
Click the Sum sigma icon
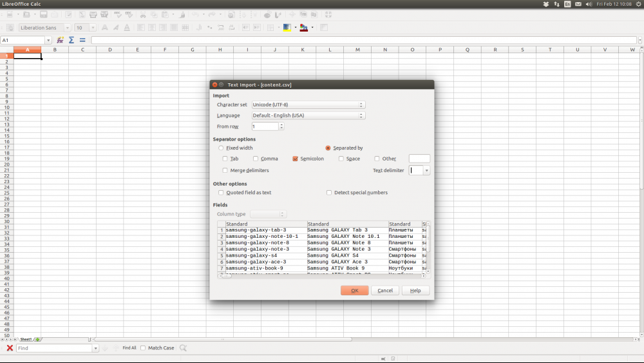pyautogui.click(x=71, y=40)
